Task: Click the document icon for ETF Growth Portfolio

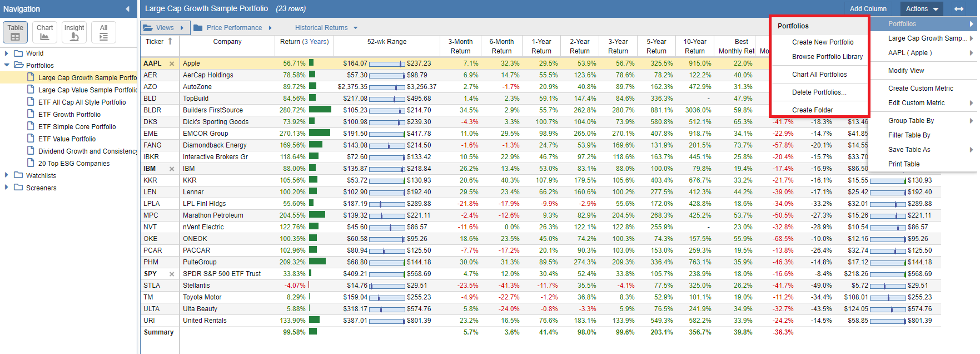Action: [x=31, y=114]
